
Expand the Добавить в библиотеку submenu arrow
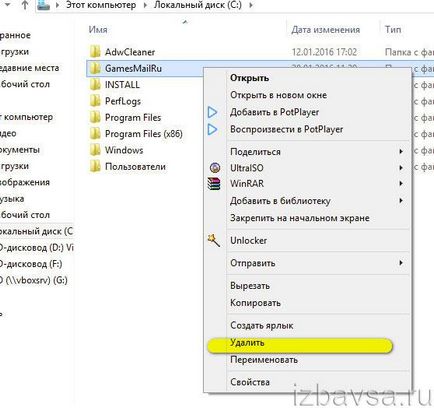pos(401,201)
